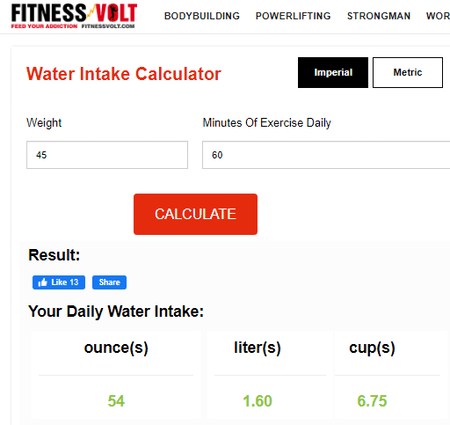
Task: Click the ounce(s) column header
Action: click(116, 348)
